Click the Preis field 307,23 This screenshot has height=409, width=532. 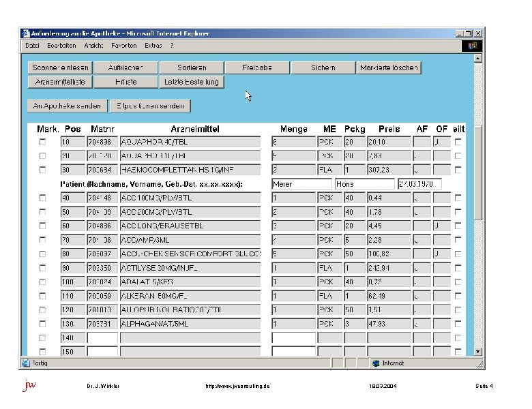click(x=389, y=170)
